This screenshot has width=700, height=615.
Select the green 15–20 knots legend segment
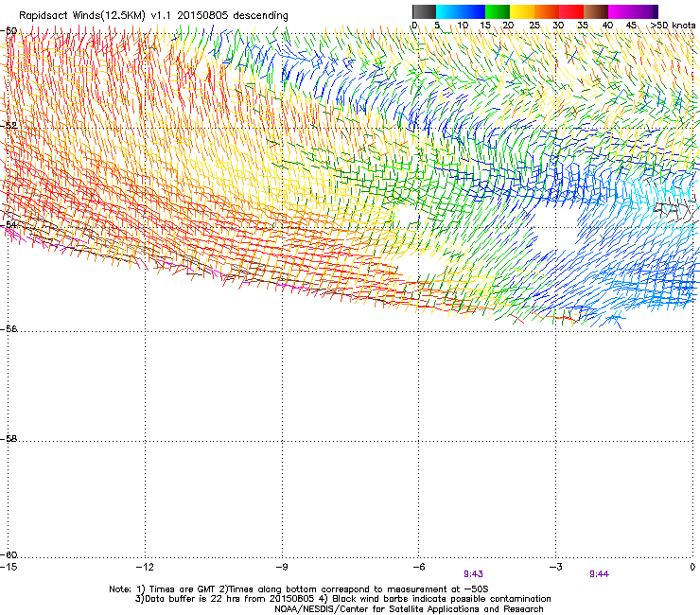498,11
